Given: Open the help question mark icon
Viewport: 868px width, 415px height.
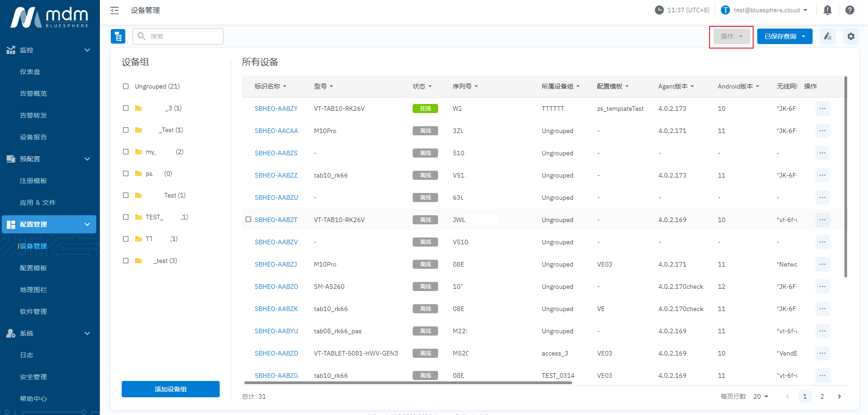Looking at the screenshot, I should [x=849, y=10].
